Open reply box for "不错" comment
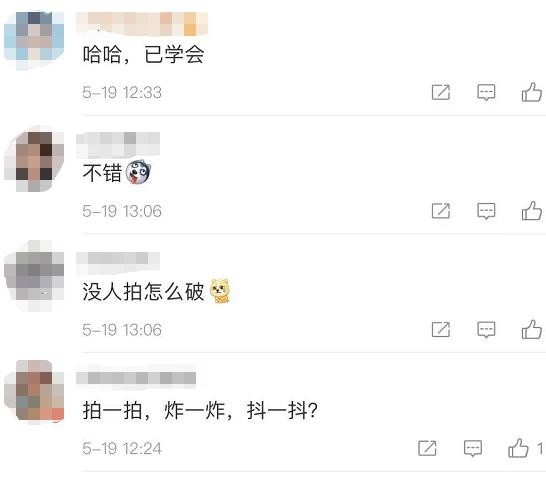This screenshot has width=546, height=477. point(486,211)
